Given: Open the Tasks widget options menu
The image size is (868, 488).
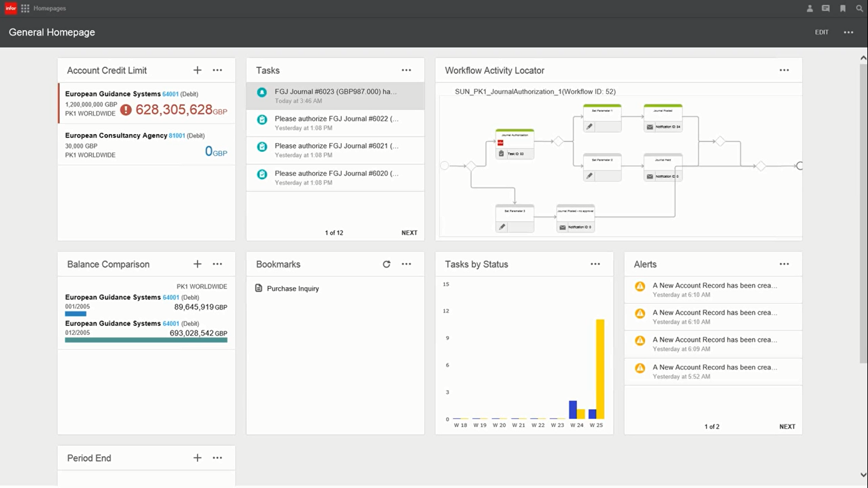Looking at the screenshot, I should (406, 70).
